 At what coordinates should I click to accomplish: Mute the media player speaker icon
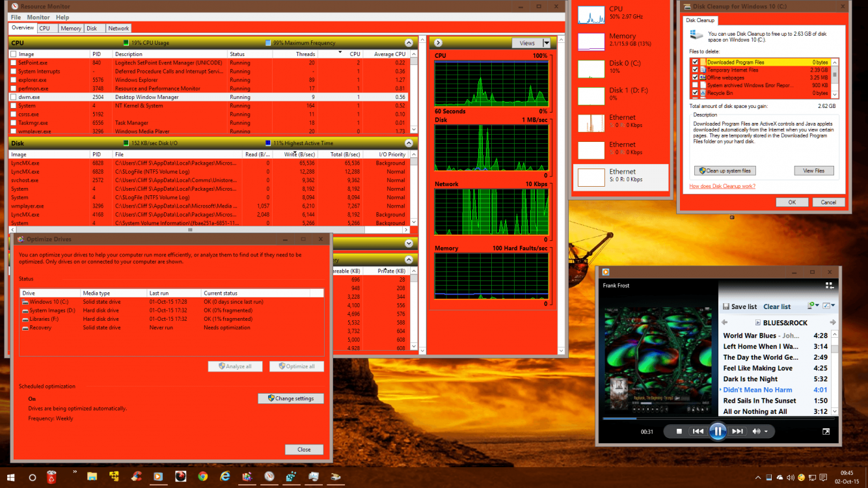pyautogui.click(x=756, y=431)
